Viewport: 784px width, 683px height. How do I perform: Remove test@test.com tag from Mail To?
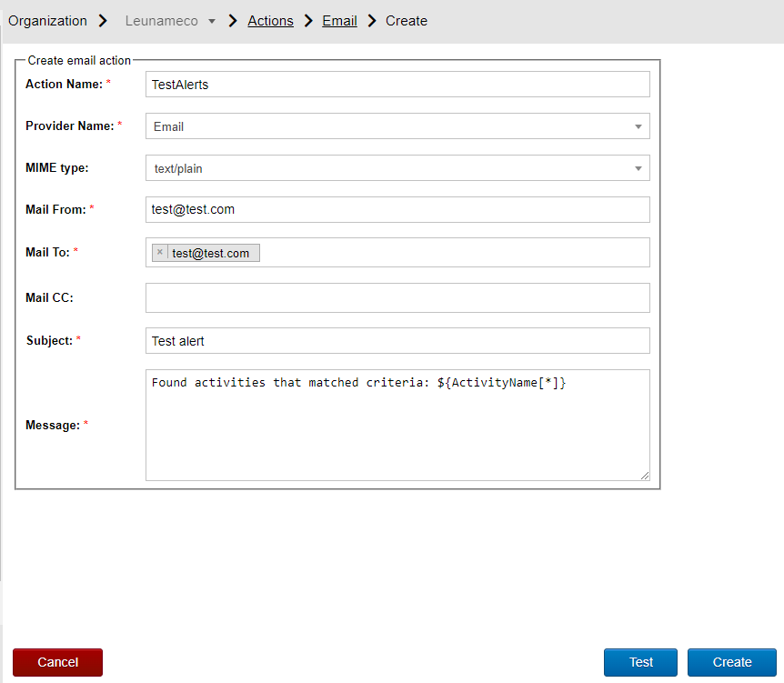(159, 253)
